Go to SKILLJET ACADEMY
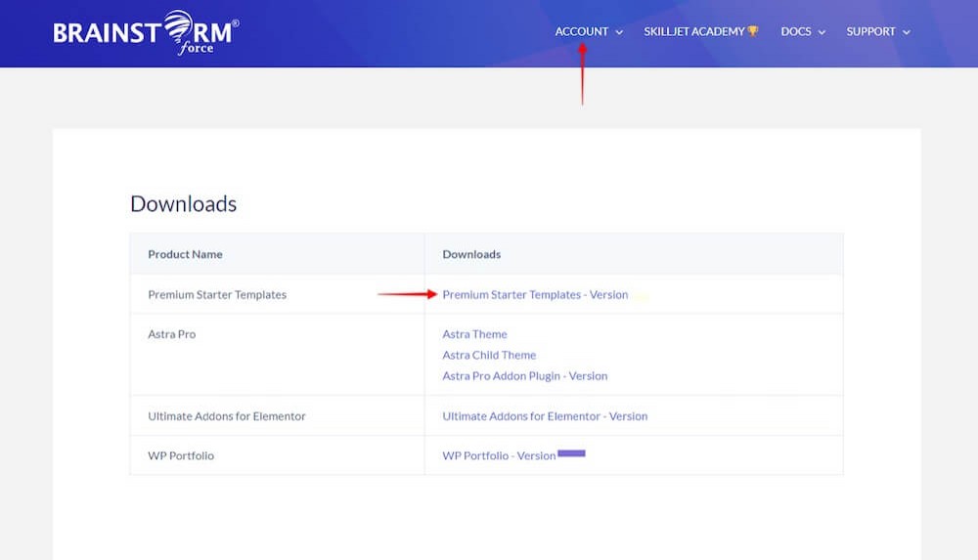The image size is (978, 560). click(x=693, y=31)
